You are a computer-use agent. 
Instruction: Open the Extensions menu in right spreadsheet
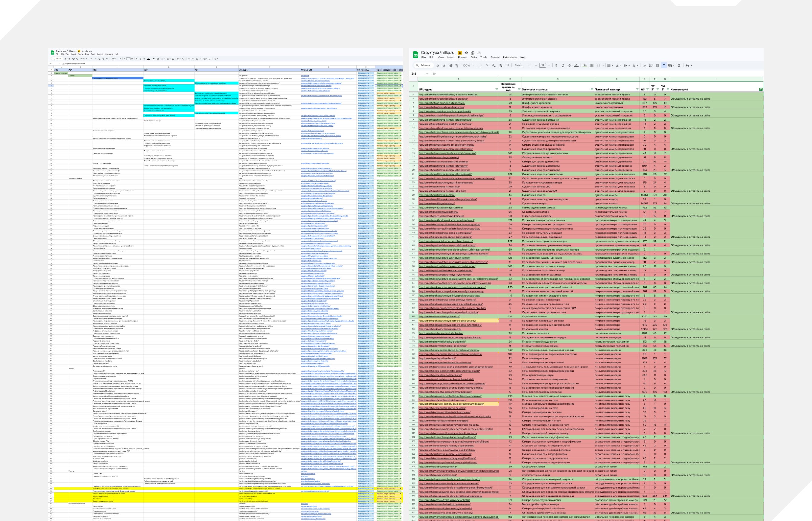pos(510,58)
